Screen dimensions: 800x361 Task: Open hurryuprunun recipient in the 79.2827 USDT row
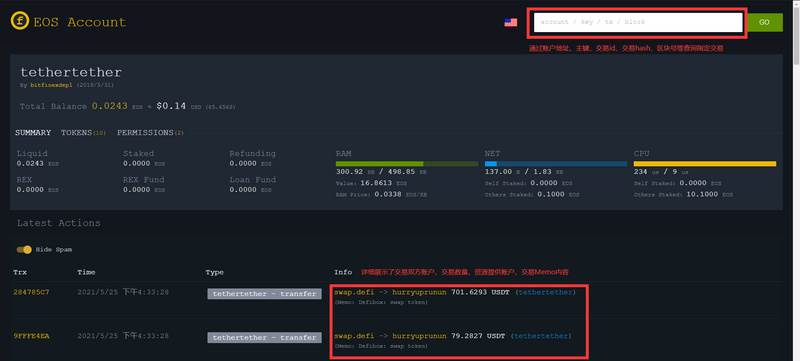coord(419,336)
